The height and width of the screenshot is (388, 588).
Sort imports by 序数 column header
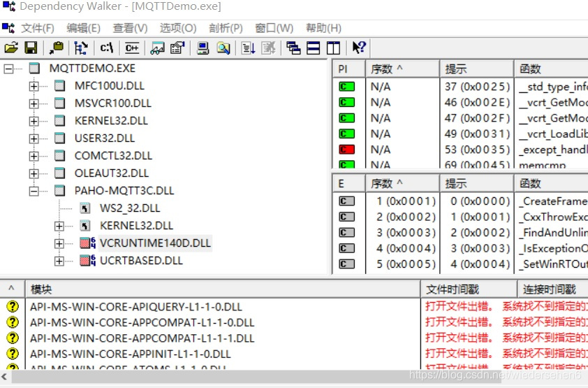(402, 69)
